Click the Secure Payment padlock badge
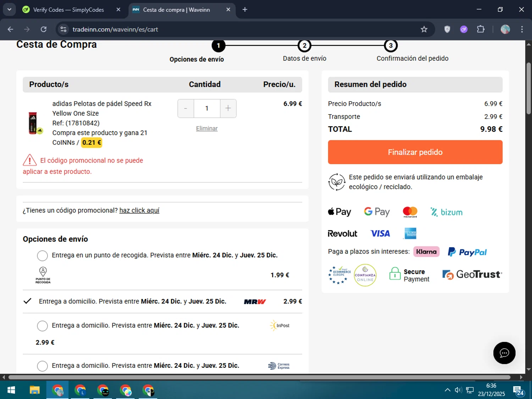 coord(409,275)
